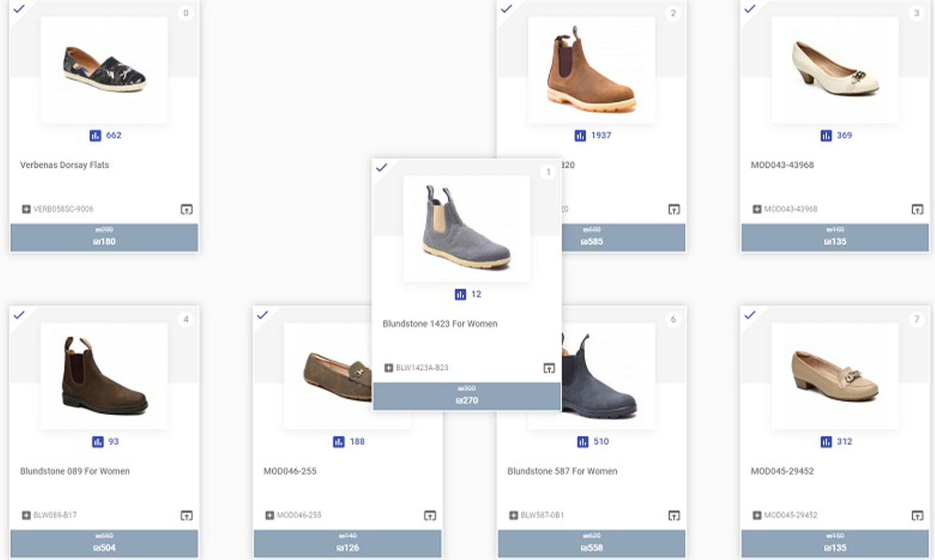Click the analytics icon next to 510
Screen dimensions: 935x560
click(583, 442)
